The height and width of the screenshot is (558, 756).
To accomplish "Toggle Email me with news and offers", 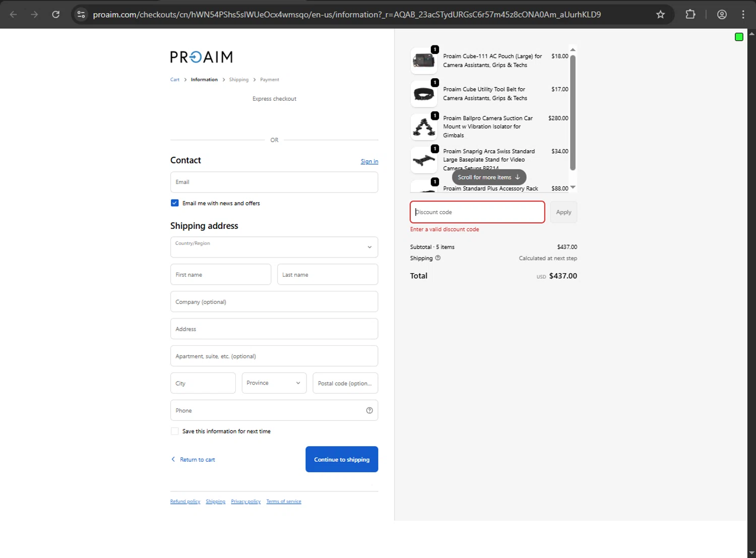I will 174,203.
